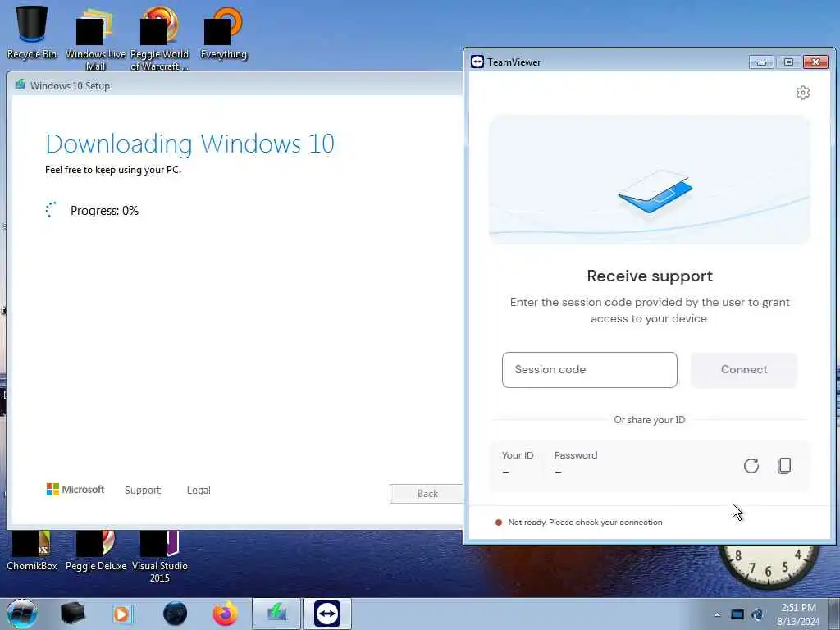Image resolution: width=840 pixels, height=630 pixels.
Task: Click the desktop clock gadget
Action: coord(768,567)
